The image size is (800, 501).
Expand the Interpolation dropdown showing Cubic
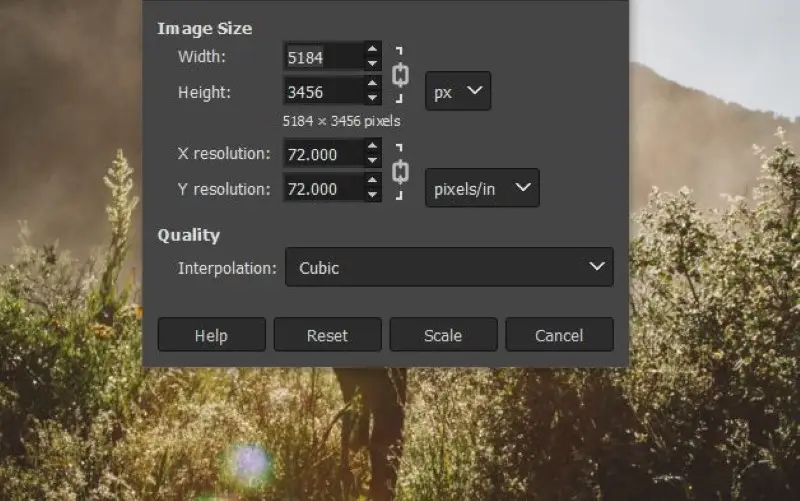click(x=449, y=267)
